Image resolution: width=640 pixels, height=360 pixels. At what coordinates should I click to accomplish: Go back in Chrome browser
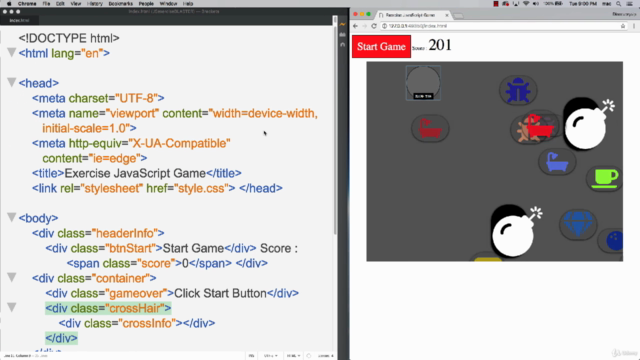pyautogui.click(x=355, y=26)
